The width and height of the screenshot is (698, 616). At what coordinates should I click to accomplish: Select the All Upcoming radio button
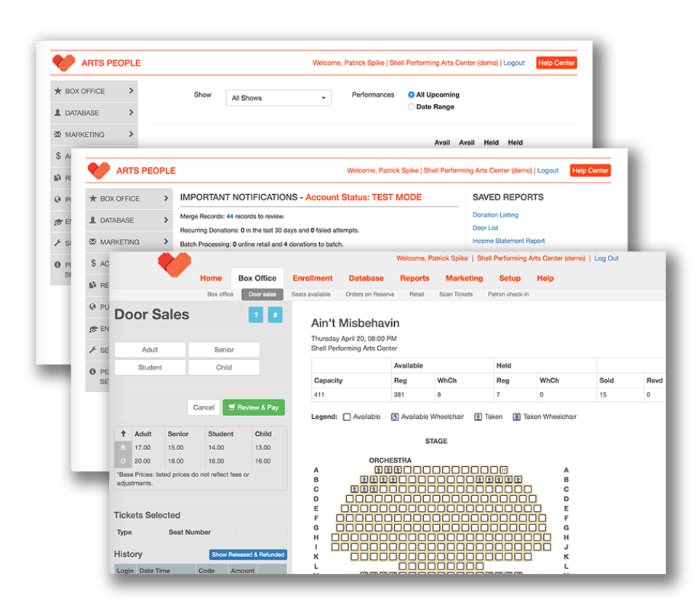click(411, 95)
